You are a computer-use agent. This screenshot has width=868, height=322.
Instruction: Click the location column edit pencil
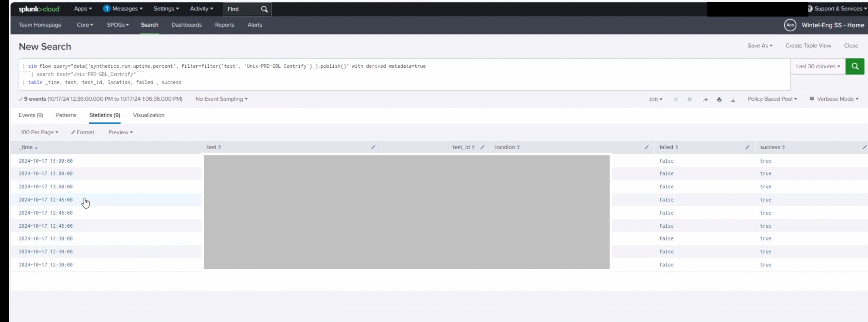[646, 147]
